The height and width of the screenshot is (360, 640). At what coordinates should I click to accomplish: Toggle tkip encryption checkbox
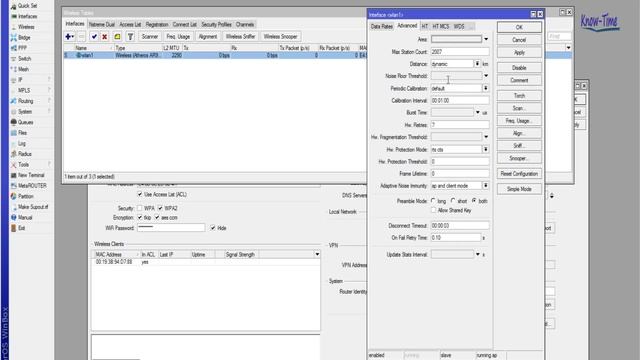[140, 218]
